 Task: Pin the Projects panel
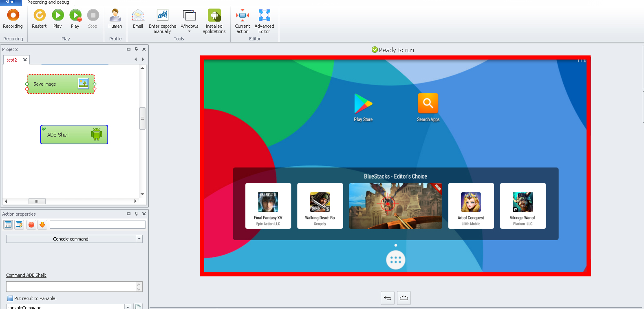pos(136,49)
